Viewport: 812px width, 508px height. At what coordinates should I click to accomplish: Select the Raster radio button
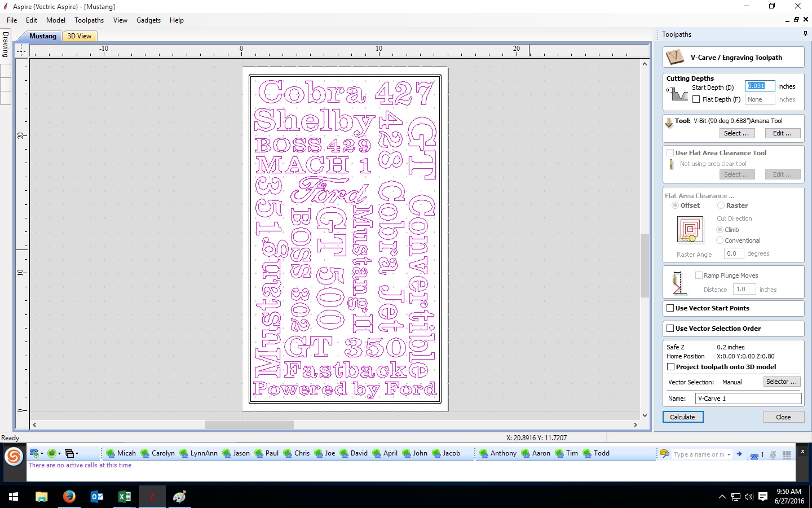pyautogui.click(x=721, y=205)
